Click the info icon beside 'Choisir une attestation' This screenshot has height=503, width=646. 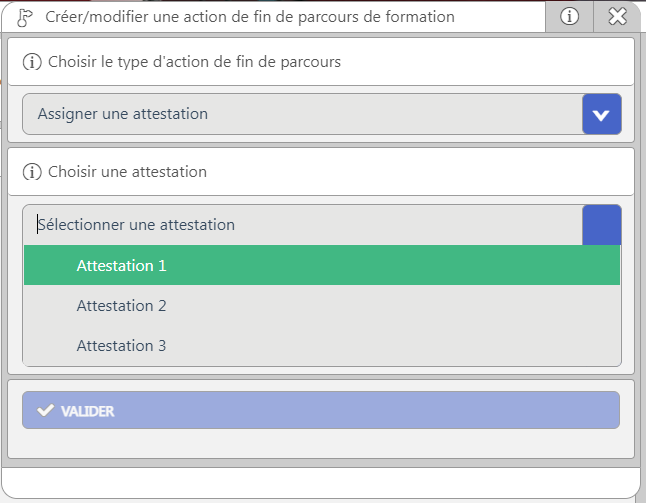32,172
